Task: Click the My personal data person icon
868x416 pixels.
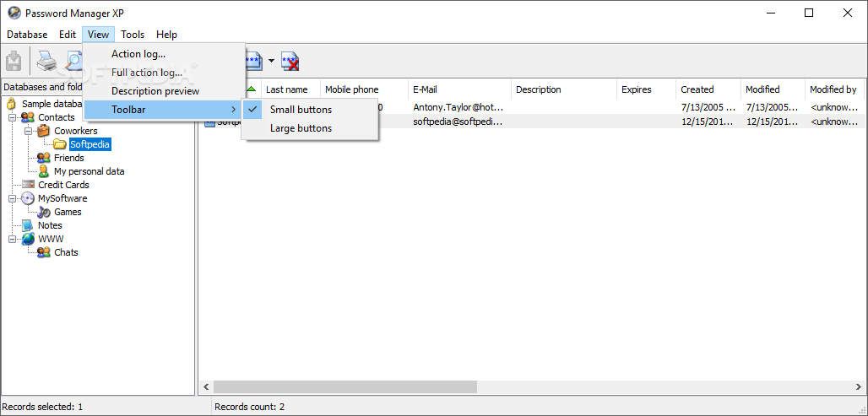Action: [x=44, y=171]
